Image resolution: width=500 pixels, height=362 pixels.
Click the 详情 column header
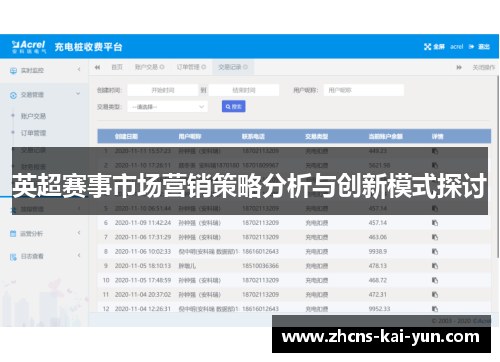438,136
